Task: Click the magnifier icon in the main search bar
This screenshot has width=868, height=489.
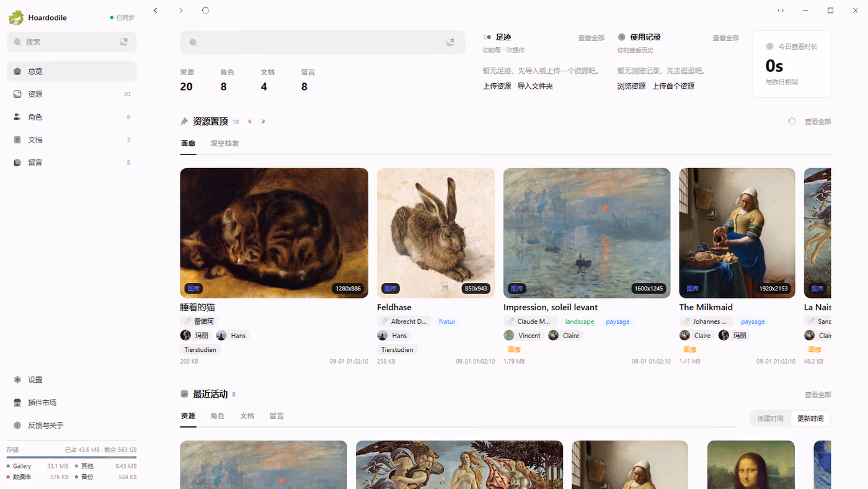Action: (193, 43)
